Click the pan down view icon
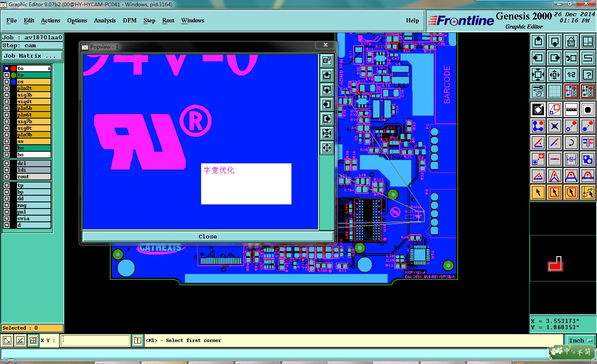 click(x=555, y=41)
